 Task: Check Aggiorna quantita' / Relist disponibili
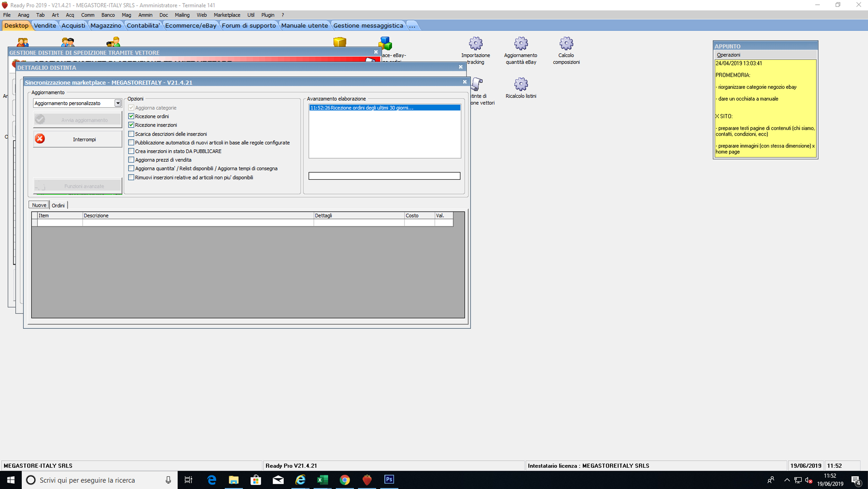[131, 168]
